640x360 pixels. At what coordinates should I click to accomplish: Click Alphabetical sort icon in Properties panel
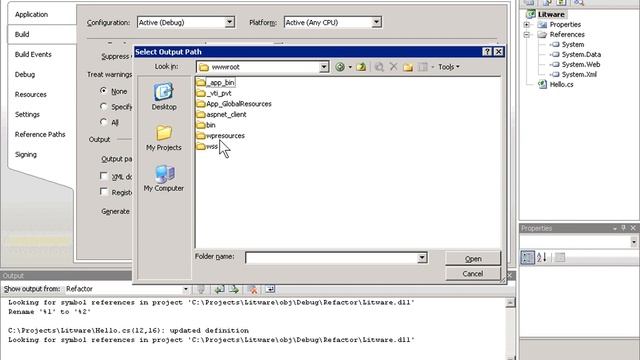[542, 258]
